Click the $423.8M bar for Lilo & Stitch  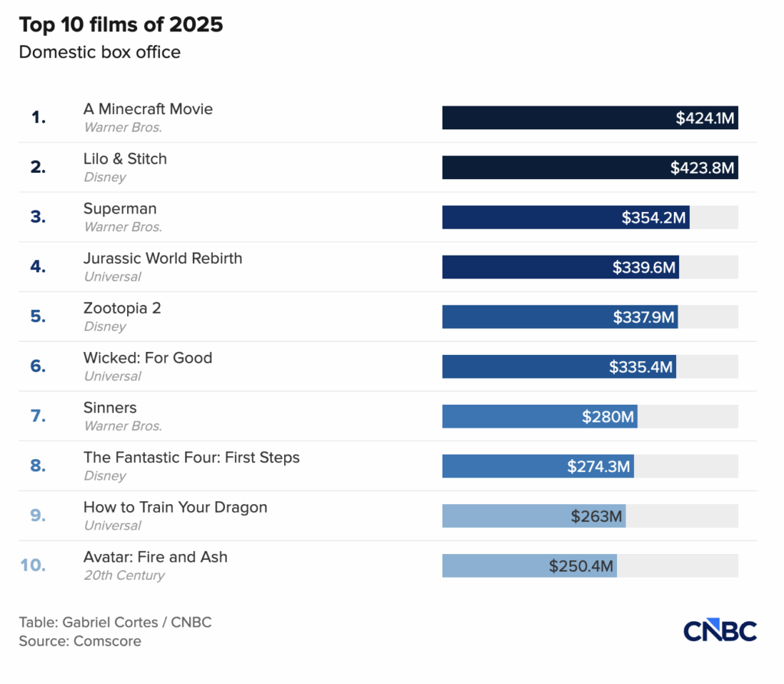coord(590,168)
